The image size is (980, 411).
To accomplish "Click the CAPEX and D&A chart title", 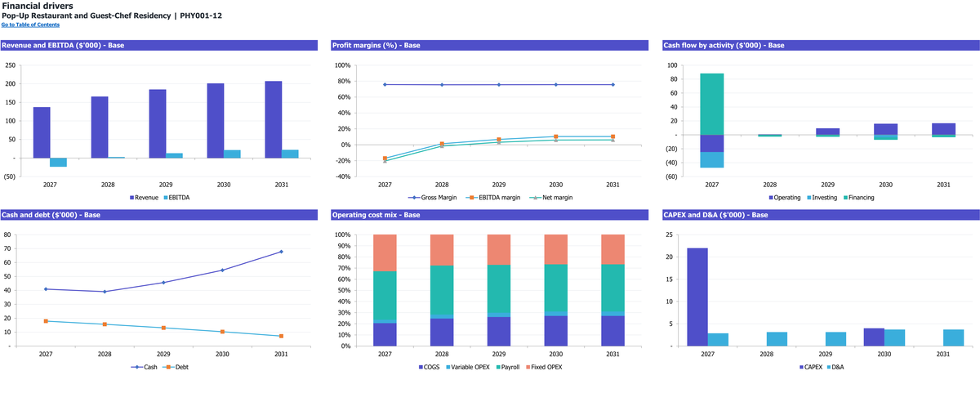I will [715, 215].
